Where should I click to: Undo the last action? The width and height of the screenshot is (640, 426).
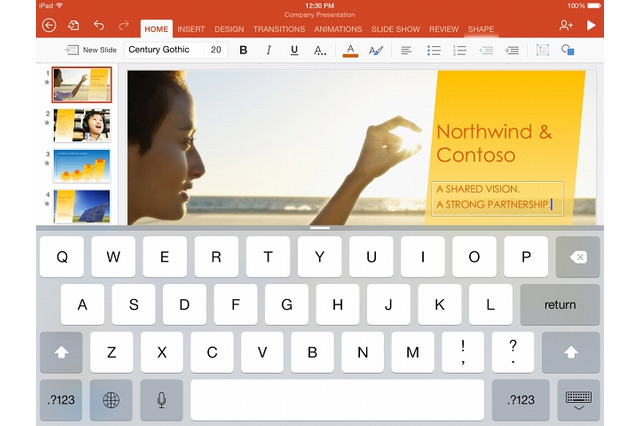click(x=99, y=25)
